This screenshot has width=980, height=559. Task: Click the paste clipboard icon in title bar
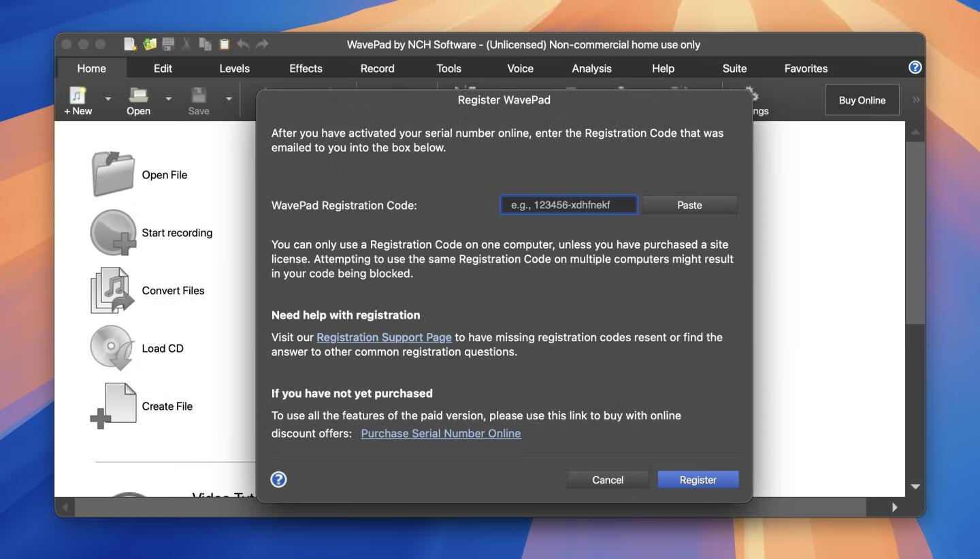point(224,44)
